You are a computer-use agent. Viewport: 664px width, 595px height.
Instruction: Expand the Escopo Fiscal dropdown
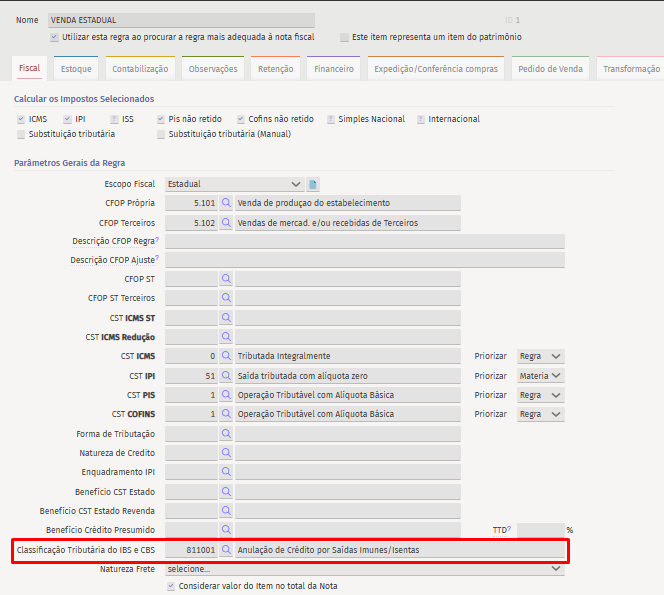pos(295,184)
